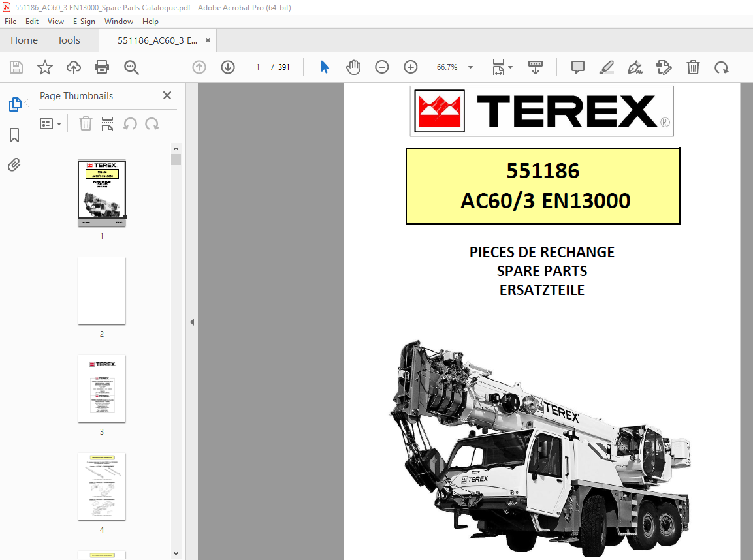Select page 1 thumbnail
Viewport: 753px width, 560px height.
102,193
